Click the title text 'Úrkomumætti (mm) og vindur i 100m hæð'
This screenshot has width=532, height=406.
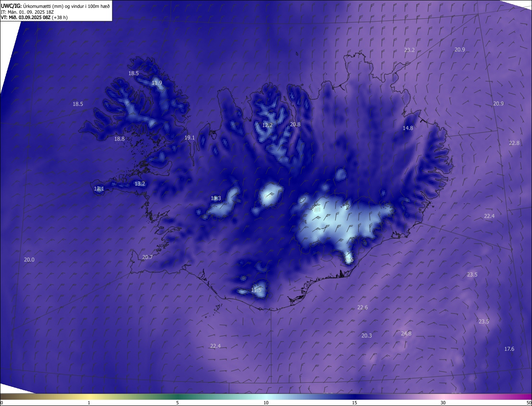point(67,6)
